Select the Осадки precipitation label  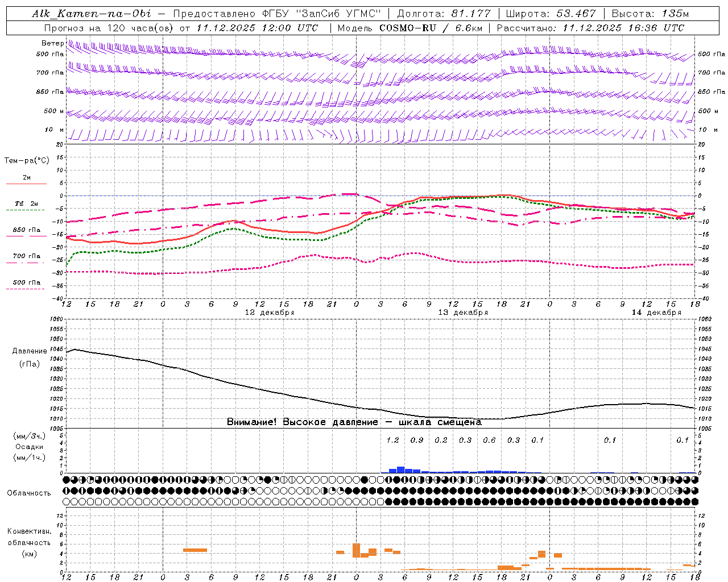(30, 447)
